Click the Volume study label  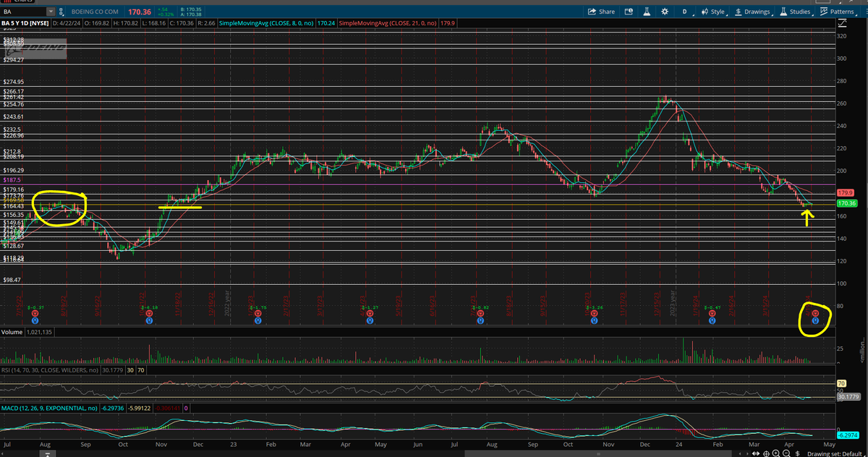(x=12, y=332)
